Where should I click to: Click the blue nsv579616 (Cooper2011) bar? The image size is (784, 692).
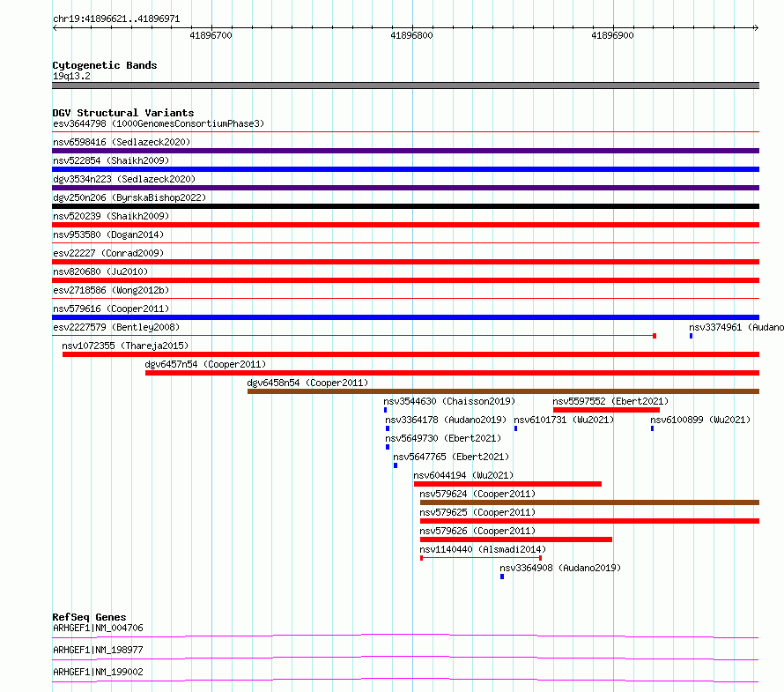pyautogui.click(x=405, y=317)
